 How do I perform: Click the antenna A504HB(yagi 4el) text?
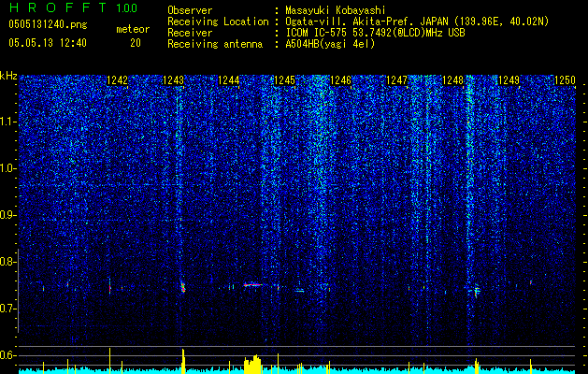tap(330, 44)
